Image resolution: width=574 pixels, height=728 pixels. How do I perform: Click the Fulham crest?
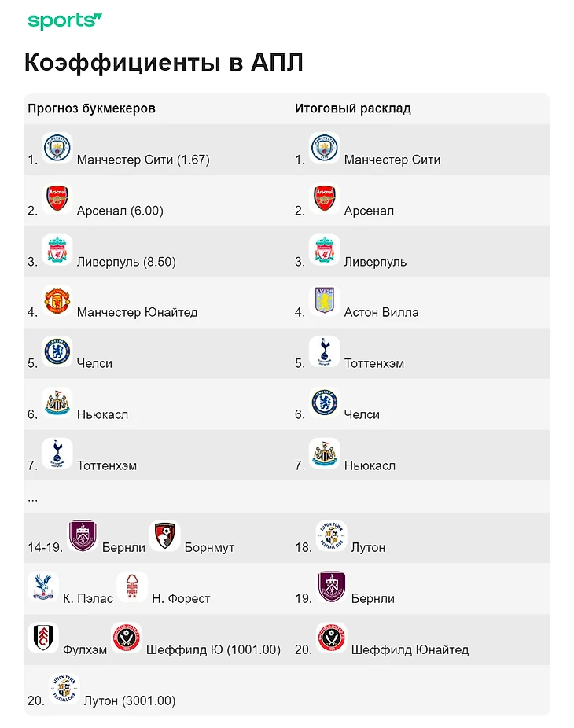[42, 638]
